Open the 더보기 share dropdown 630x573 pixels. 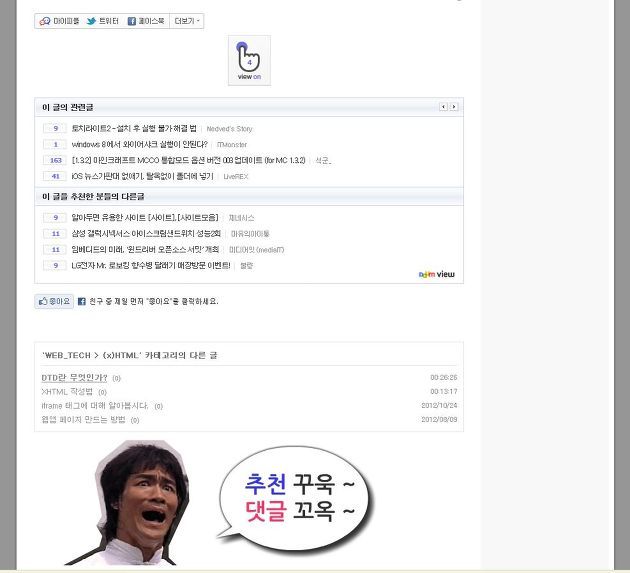(x=187, y=21)
